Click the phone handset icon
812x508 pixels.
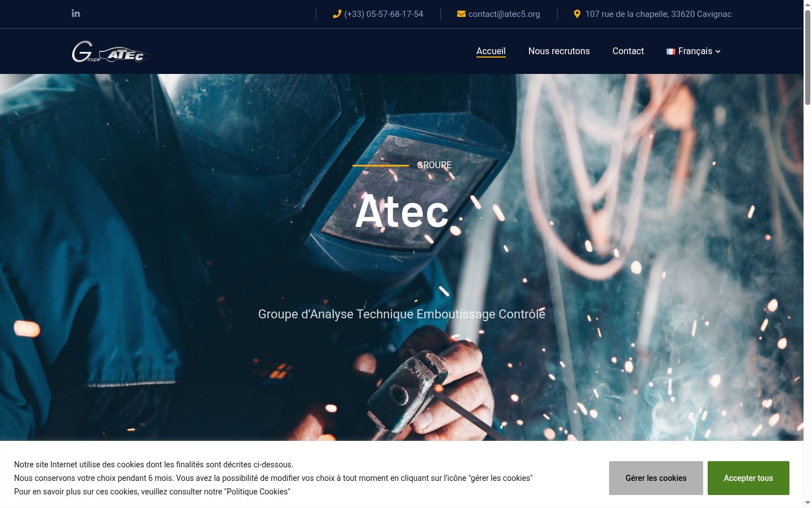337,14
